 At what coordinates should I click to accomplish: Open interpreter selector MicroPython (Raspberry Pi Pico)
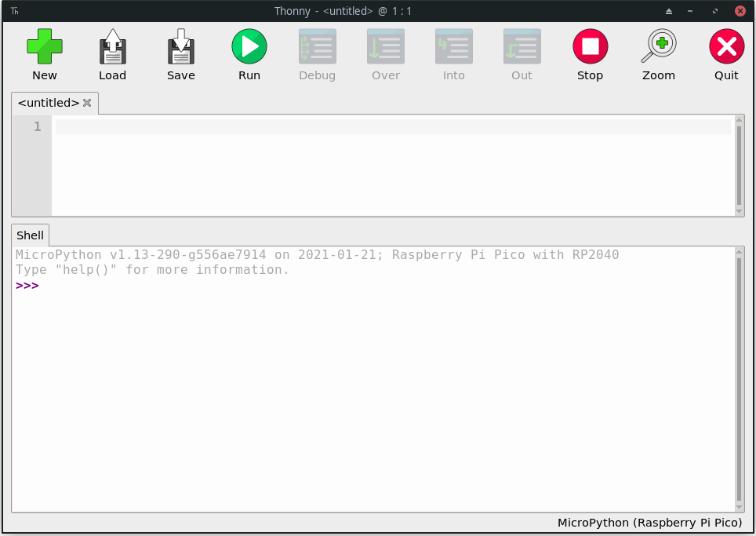[x=649, y=523]
